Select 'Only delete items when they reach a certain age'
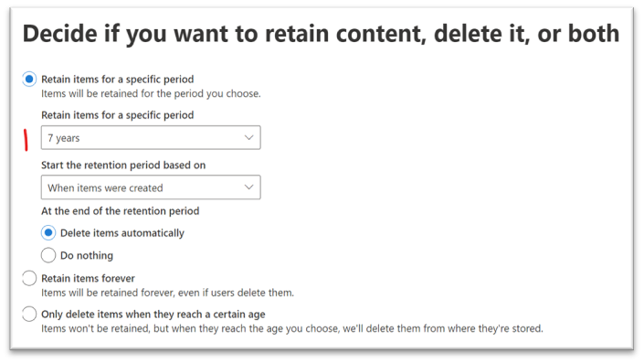Viewport: 644px width, 363px height. click(x=29, y=314)
